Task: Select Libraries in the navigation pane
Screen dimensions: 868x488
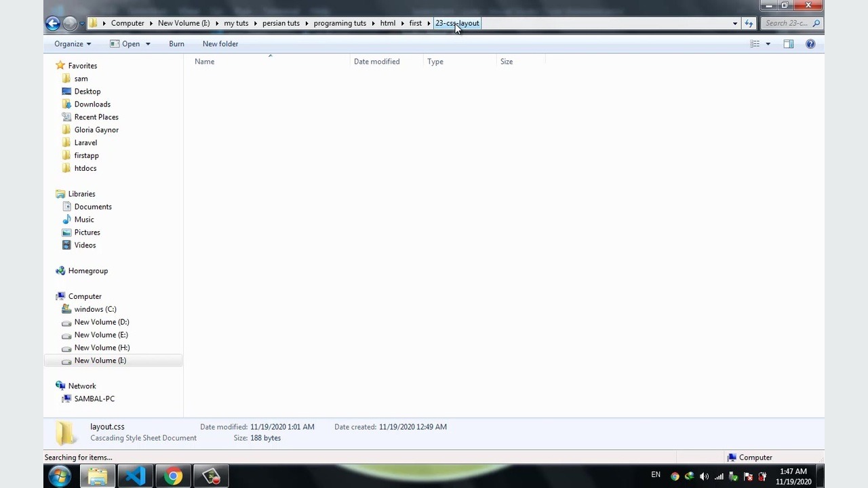Action: 81,194
